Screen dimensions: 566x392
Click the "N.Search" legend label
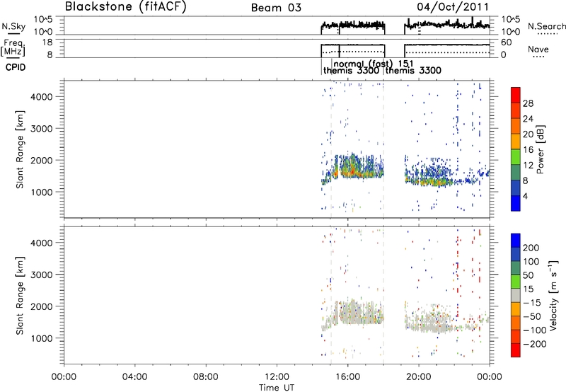[546, 26]
